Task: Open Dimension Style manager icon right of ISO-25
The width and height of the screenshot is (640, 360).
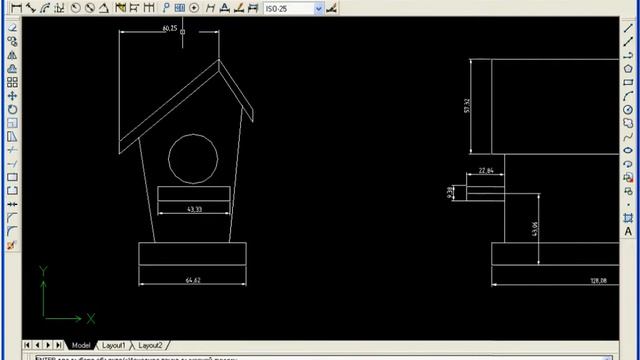Action: 332,8
